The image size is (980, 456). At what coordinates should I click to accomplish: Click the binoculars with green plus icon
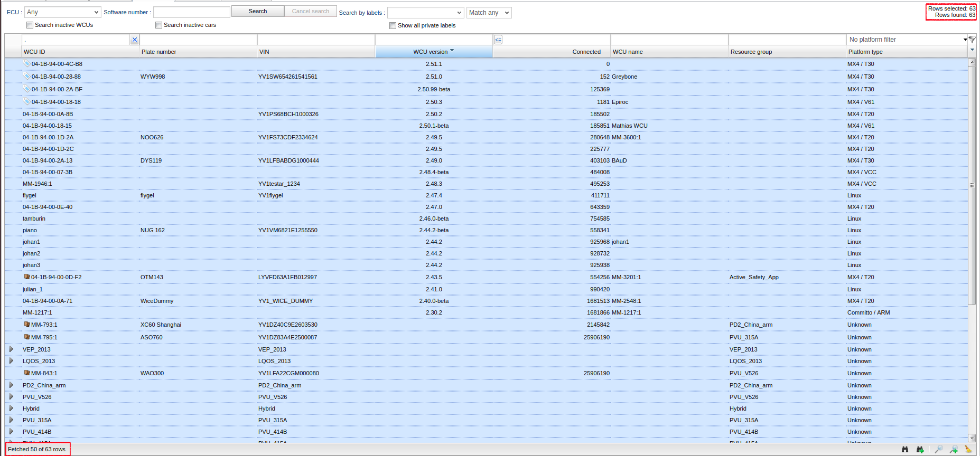[920, 449]
